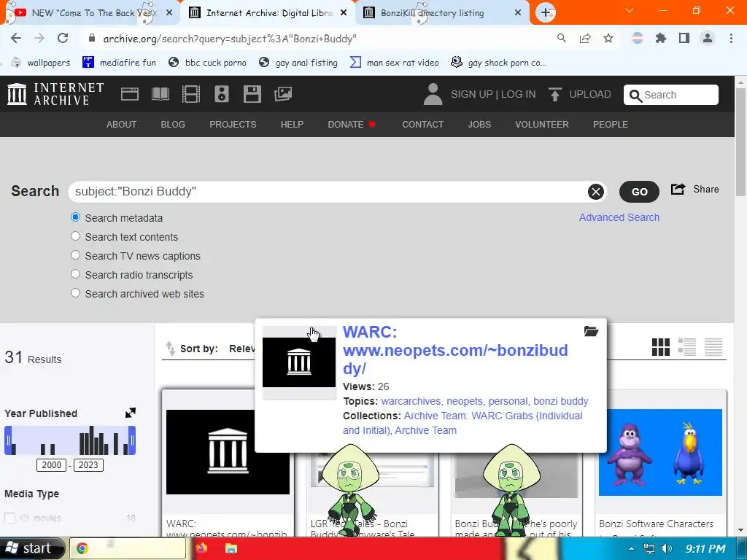The height and width of the screenshot is (560, 747).
Task: Open the ABOUT menu item
Action: coord(121,124)
